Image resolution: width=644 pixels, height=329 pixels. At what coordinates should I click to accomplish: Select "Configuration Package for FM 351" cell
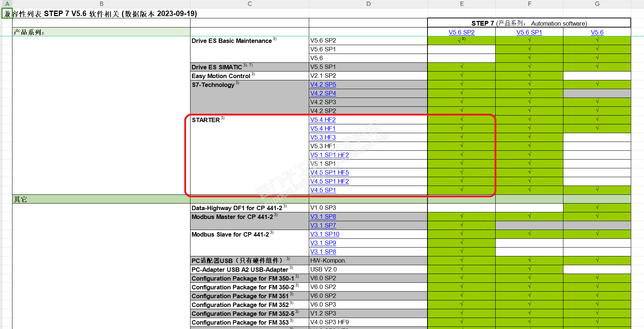250,296
